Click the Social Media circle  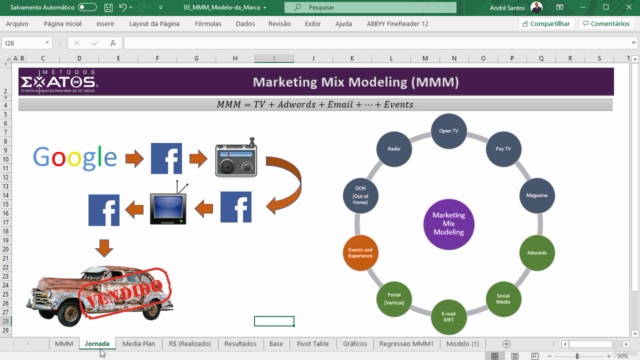tap(503, 299)
